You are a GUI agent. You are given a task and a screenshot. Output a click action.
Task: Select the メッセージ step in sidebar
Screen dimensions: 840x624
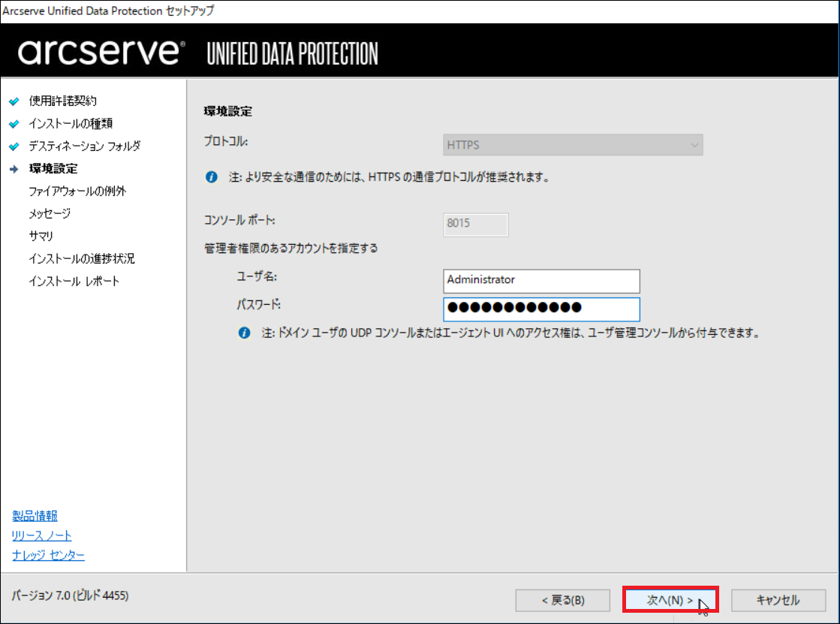[50, 213]
